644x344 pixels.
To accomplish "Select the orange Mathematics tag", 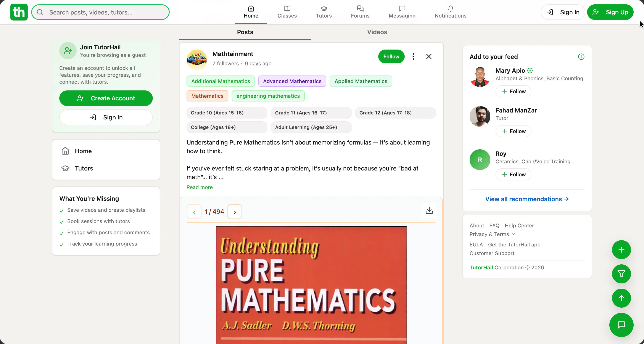I will click(207, 96).
